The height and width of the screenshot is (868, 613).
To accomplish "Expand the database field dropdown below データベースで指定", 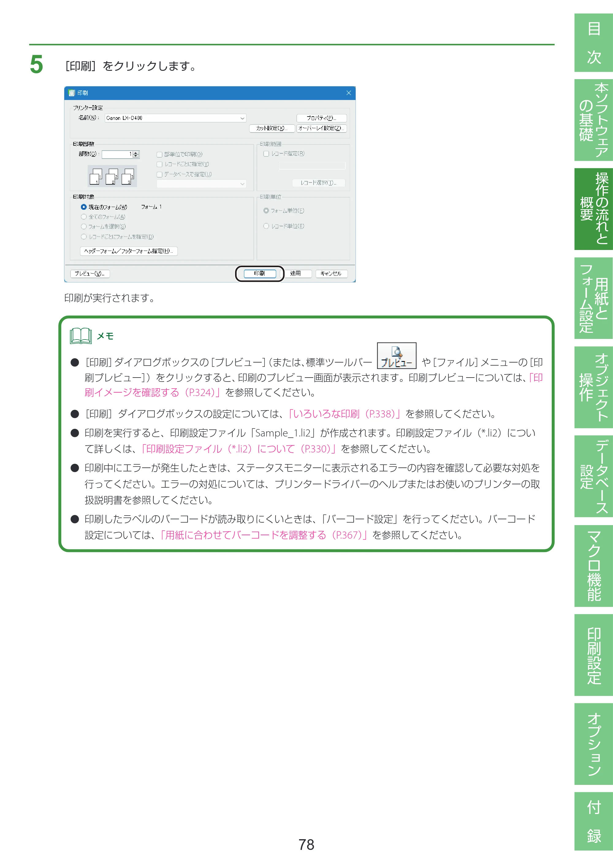I will [201, 184].
